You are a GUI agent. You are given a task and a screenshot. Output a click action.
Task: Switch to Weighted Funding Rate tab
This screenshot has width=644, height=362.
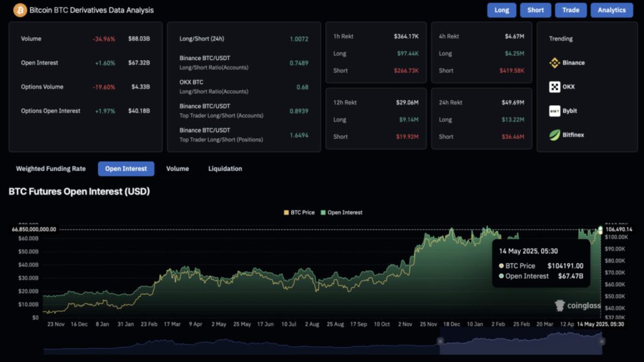[x=50, y=169]
